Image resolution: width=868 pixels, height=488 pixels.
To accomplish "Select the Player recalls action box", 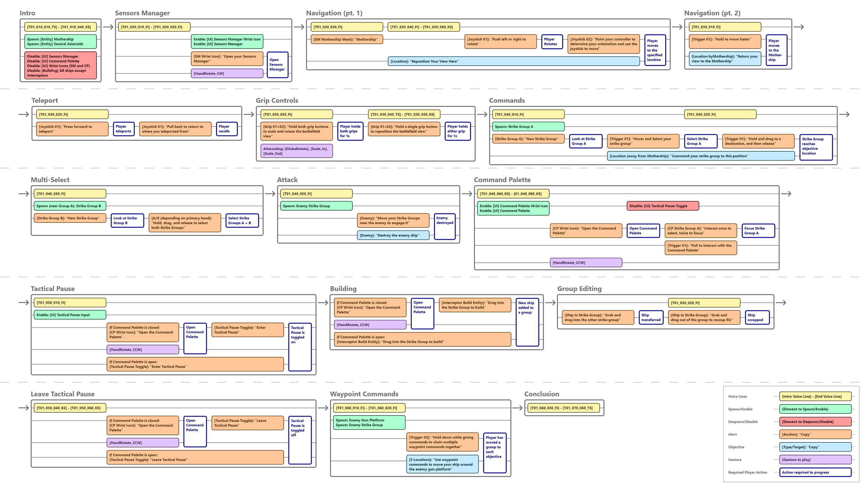I will pos(227,129).
